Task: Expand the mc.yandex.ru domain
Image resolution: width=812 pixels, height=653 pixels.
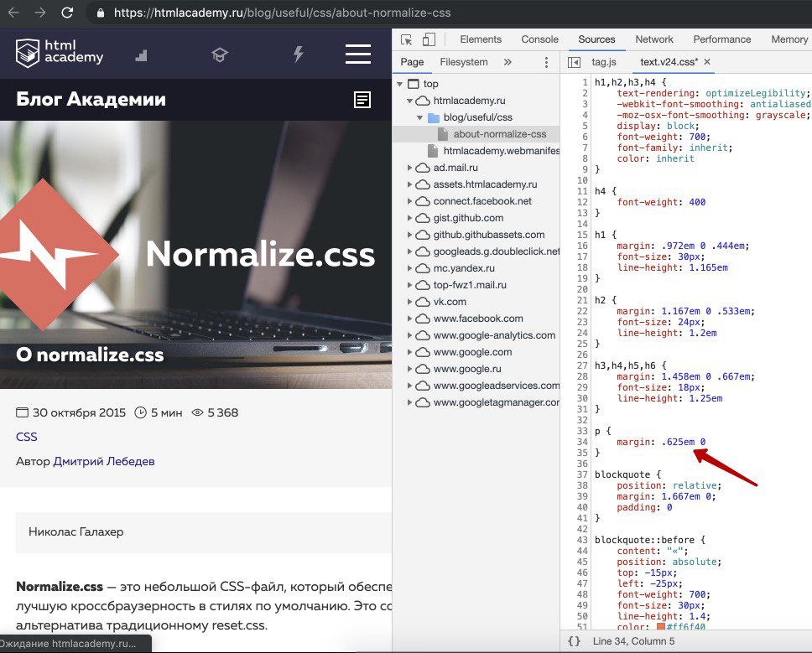Action: click(x=409, y=268)
